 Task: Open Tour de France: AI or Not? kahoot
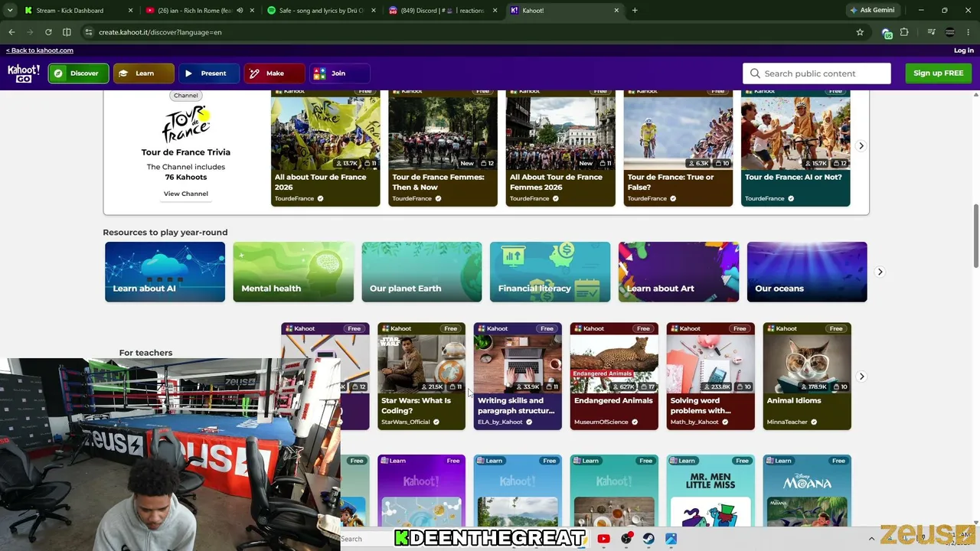click(x=795, y=148)
